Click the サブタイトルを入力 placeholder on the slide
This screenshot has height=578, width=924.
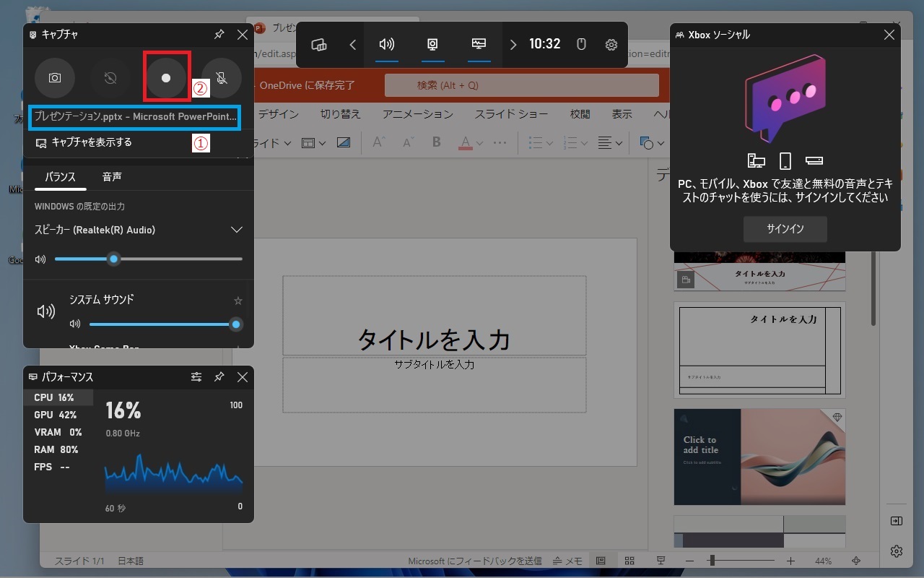(x=435, y=385)
